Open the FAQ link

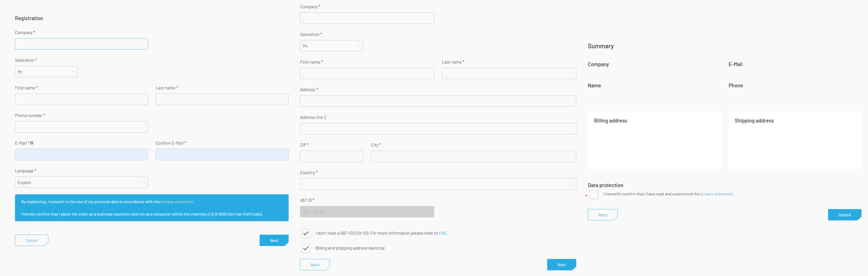click(442, 233)
